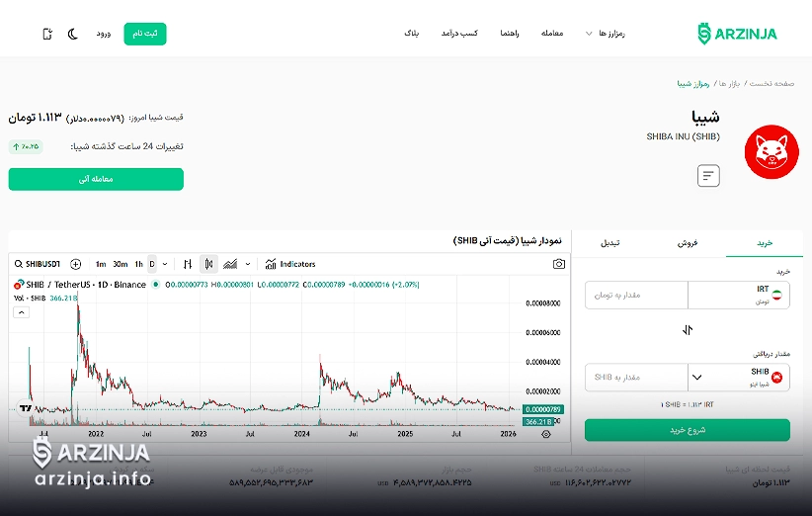Add a symbol to compare with plus icon
Screen dimensions: 812x516
pyautogui.click(x=76, y=264)
